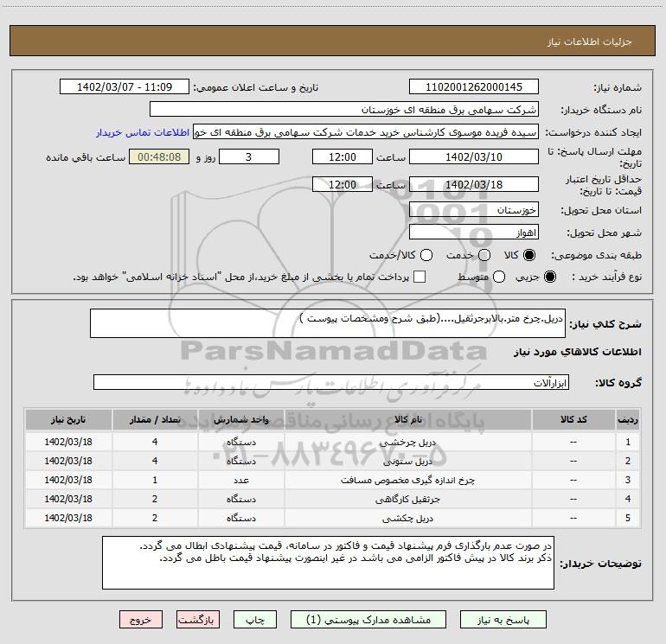
Task: Select the کالا/خدمت radio button
Action: (x=426, y=255)
